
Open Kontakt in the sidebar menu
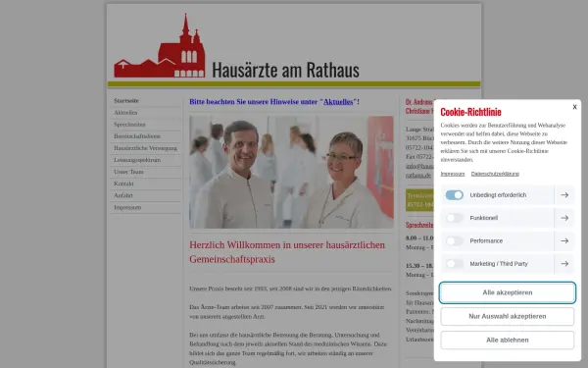(x=123, y=184)
